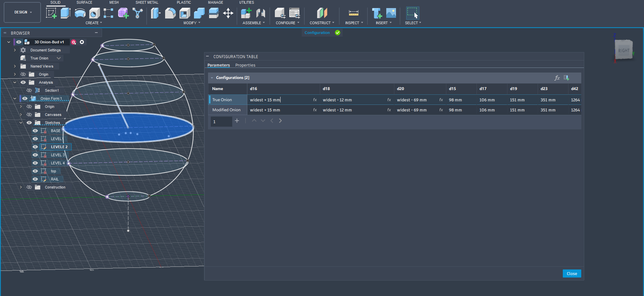Select the Revolve tool icon
This screenshot has height=296, width=644.
[80, 13]
